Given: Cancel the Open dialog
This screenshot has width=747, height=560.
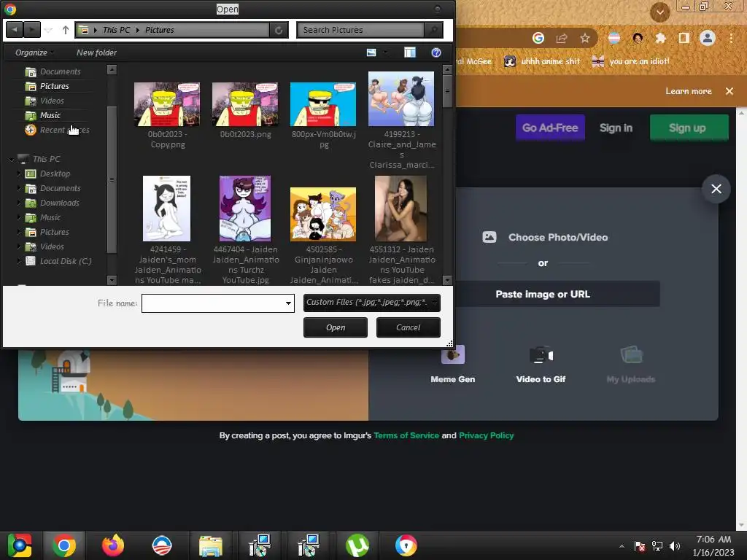Looking at the screenshot, I should click(x=409, y=327).
